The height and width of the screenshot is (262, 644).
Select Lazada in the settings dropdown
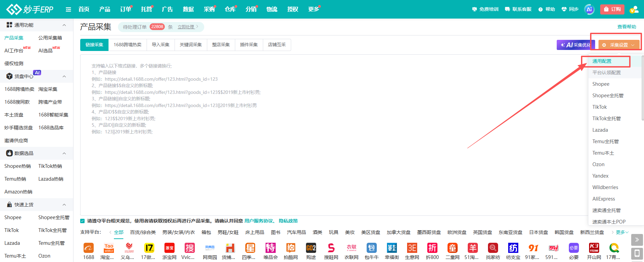600,130
